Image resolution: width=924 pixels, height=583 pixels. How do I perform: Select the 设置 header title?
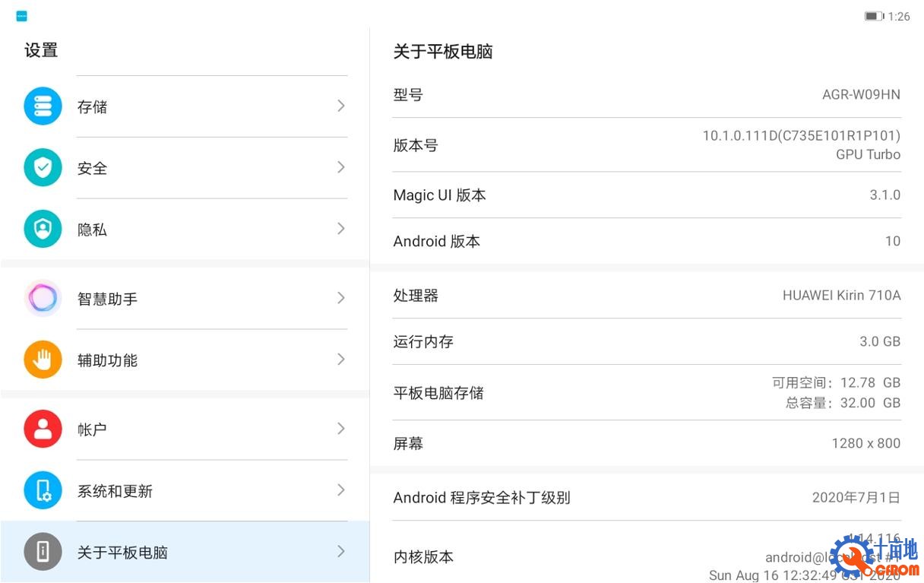click(41, 49)
